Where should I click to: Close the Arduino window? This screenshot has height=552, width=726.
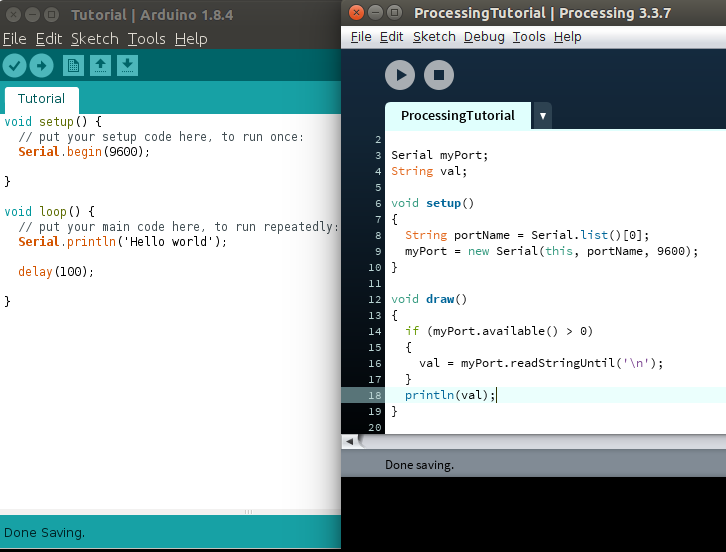pos(13,15)
